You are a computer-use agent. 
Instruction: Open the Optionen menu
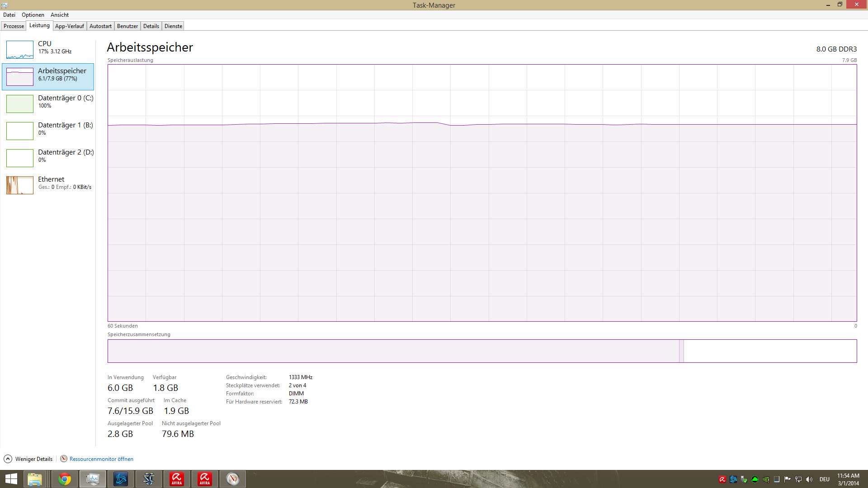(x=33, y=15)
